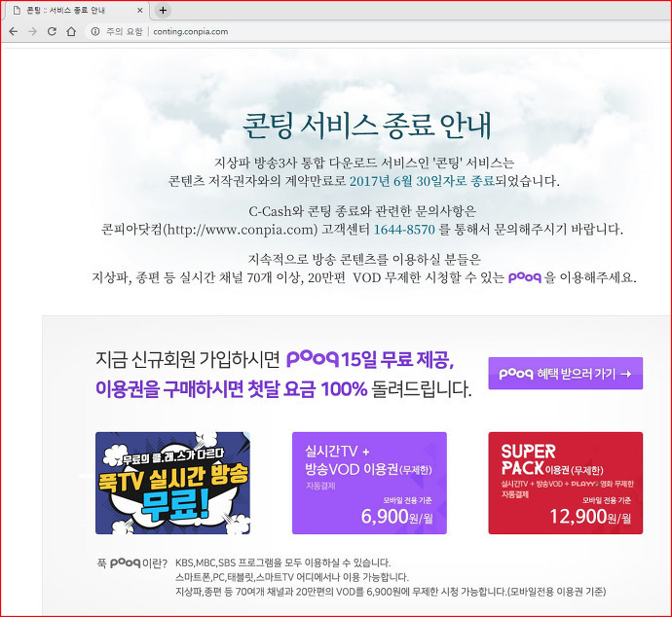Select the SUPER PACK 이용권 12,900원 card
Image resolution: width=672 pixels, height=617 pixels.
[x=565, y=483]
